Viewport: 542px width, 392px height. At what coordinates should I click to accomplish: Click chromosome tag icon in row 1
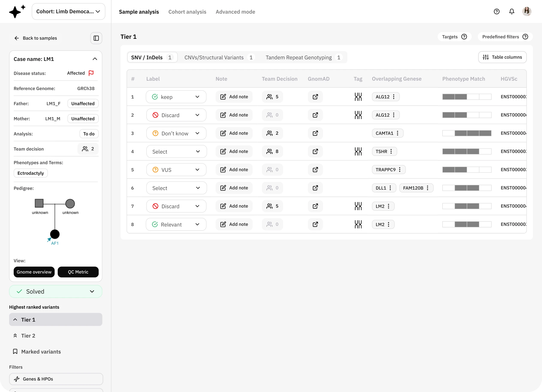[x=358, y=97]
